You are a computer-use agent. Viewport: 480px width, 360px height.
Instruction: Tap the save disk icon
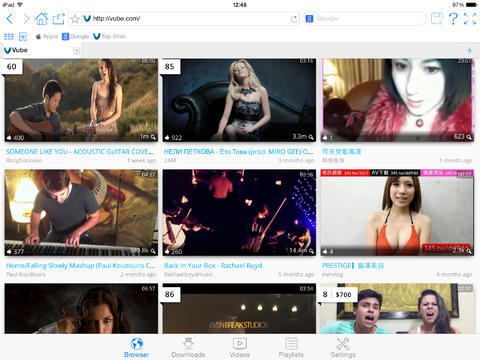[437, 19]
